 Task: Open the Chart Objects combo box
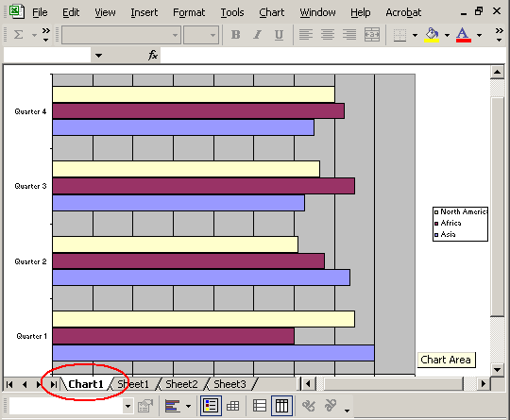[x=71, y=406]
